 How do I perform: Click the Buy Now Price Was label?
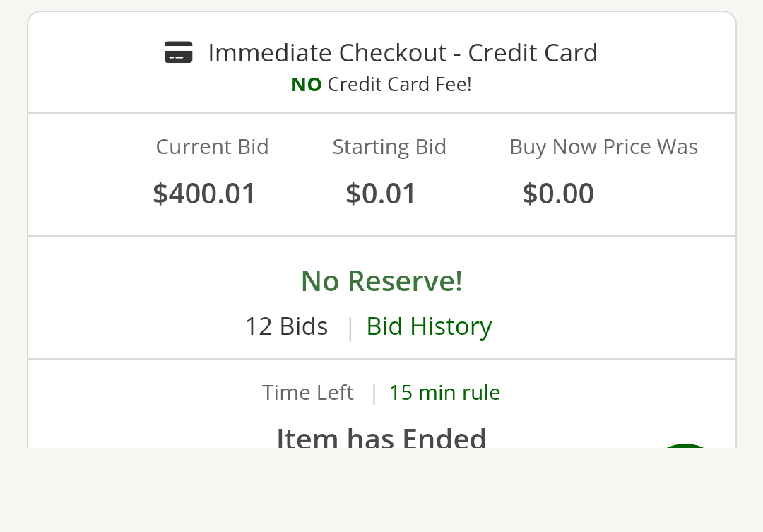pyautogui.click(x=604, y=147)
